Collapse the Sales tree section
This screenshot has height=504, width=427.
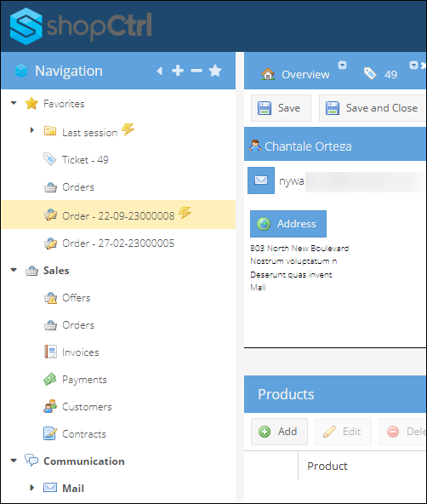[14, 270]
